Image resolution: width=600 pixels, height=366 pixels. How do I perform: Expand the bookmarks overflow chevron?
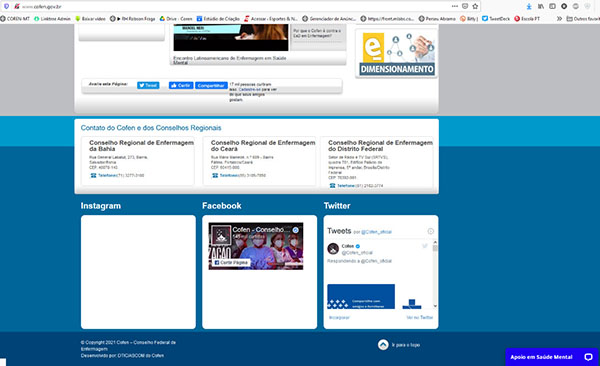pyautogui.click(x=559, y=18)
